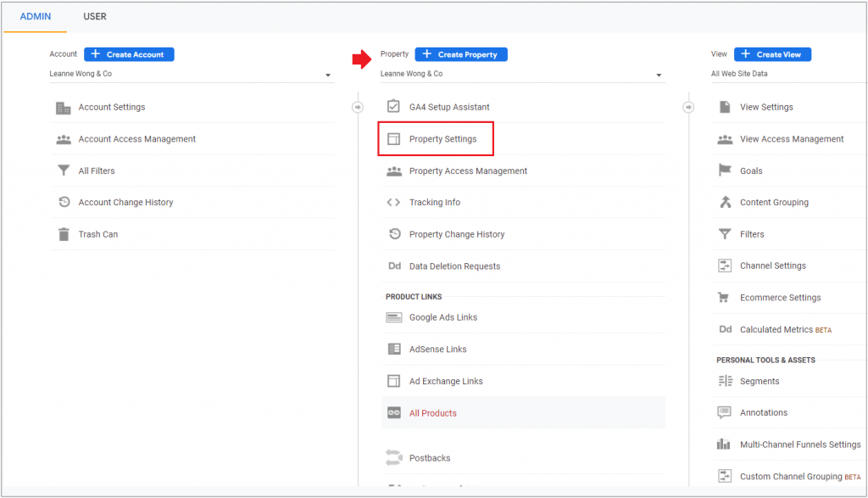Image resolution: width=868 pixels, height=498 pixels.
Task: Open Ad Exchange Links entry
Action: pos(446,381)
